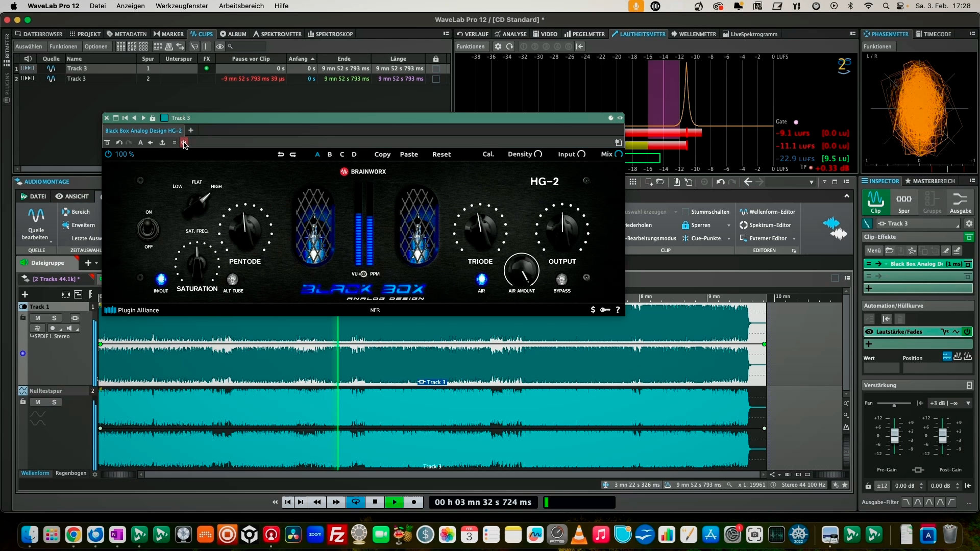The width and height of the screenshot is (980, 551).
Task: Open plugin Key license icon
Action: [605, 310]
